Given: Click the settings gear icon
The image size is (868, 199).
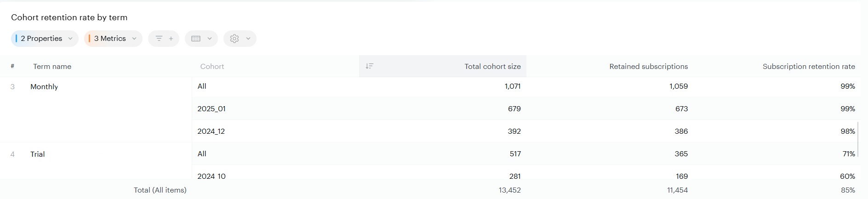Looking at the screenshot, I should [234, 39].
